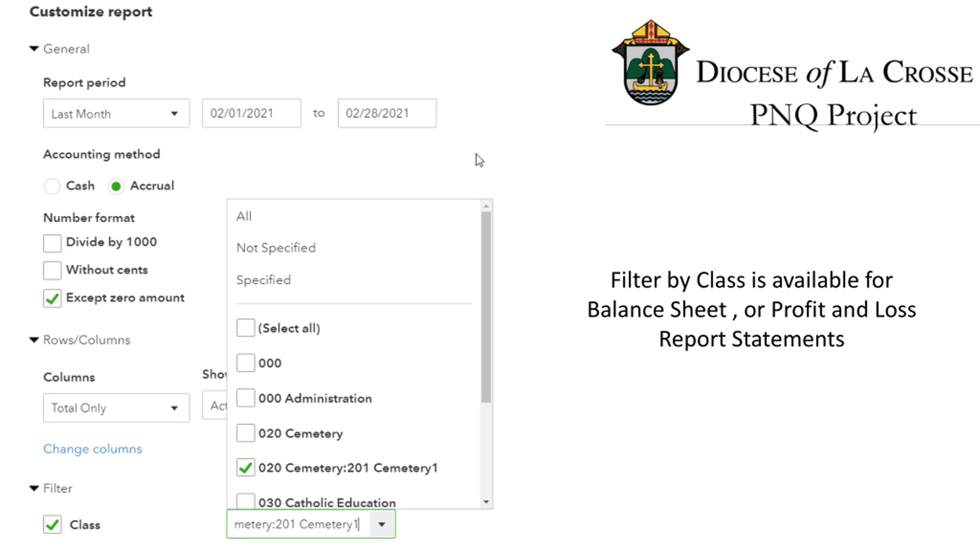Screen dimensions: 980x551
Task: Collapse the Filter section
Action: coord(34,488)
